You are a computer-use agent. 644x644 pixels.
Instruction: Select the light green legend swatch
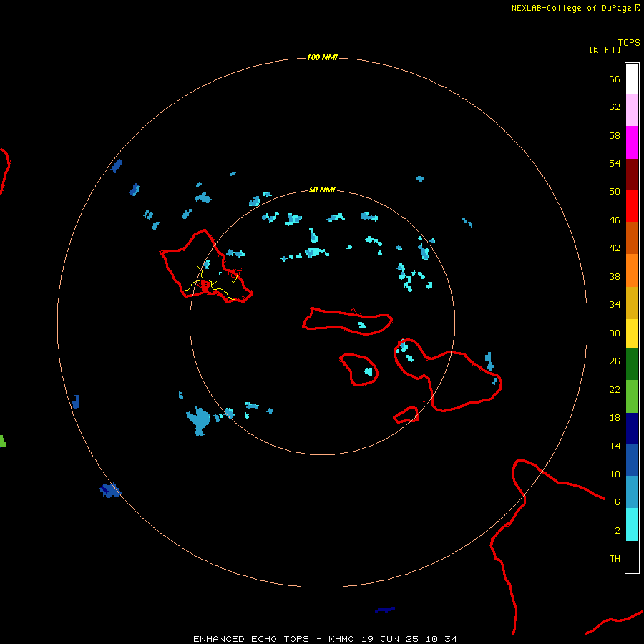tap(632, 396)
